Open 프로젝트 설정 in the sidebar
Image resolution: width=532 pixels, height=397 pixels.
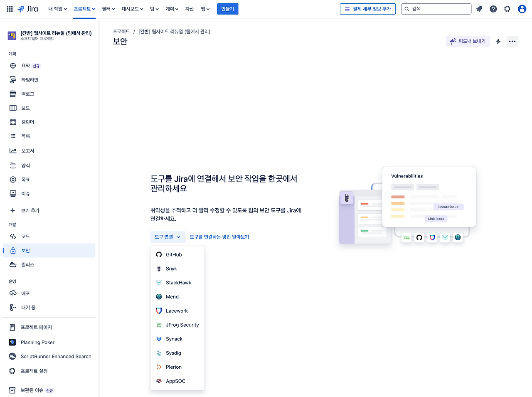[x=49, y=371]
